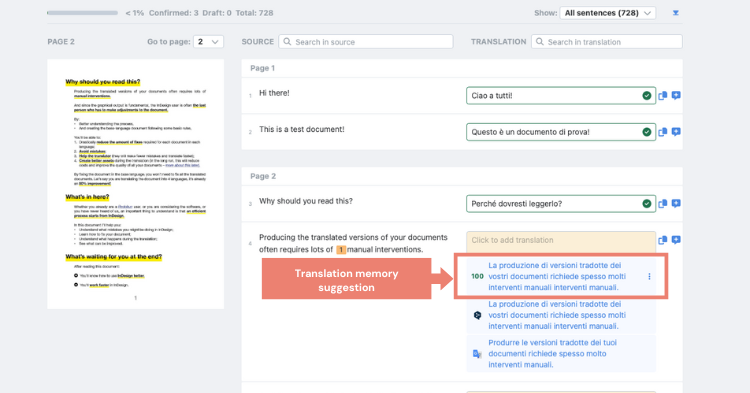Copy source to translation for "Hi there!"
Viewport: 750px width, 393px height.
pyautogui.click(x=662, y=96)
